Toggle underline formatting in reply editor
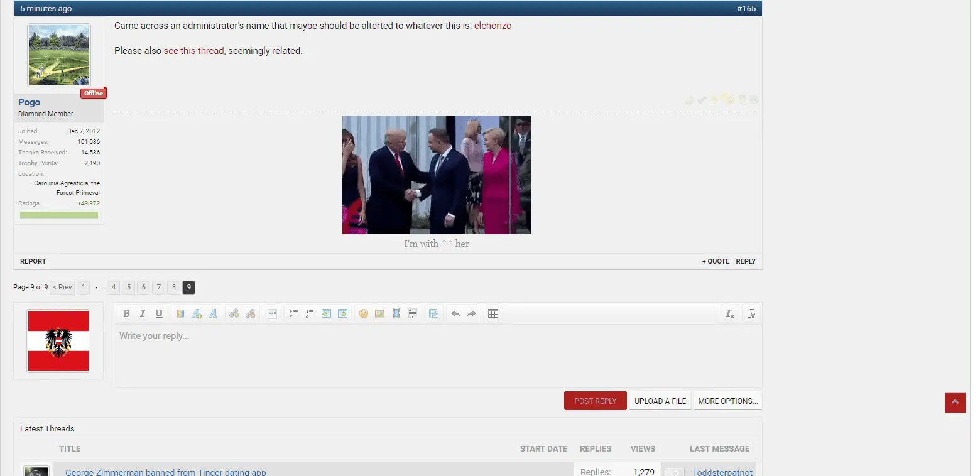Viewport: 980px width, 476px height. [x=159, y=314]
